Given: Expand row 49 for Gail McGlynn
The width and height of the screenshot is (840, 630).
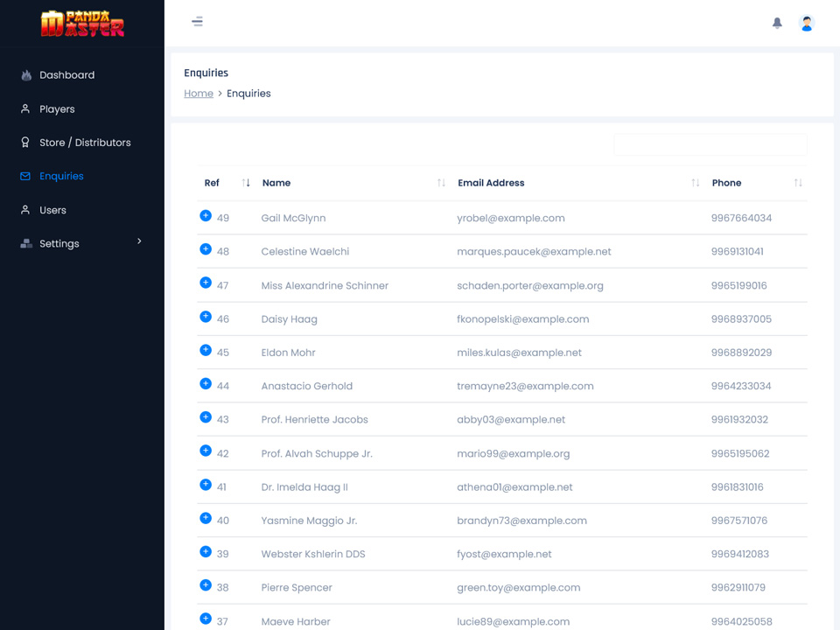Looking at the screenshot, I should (x=206, y=216).
